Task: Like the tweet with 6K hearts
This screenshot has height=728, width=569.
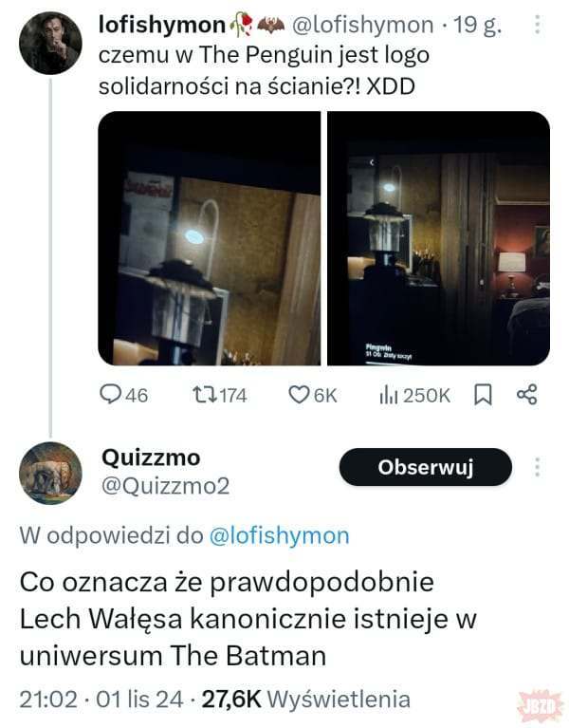Action: coord(299,395)
